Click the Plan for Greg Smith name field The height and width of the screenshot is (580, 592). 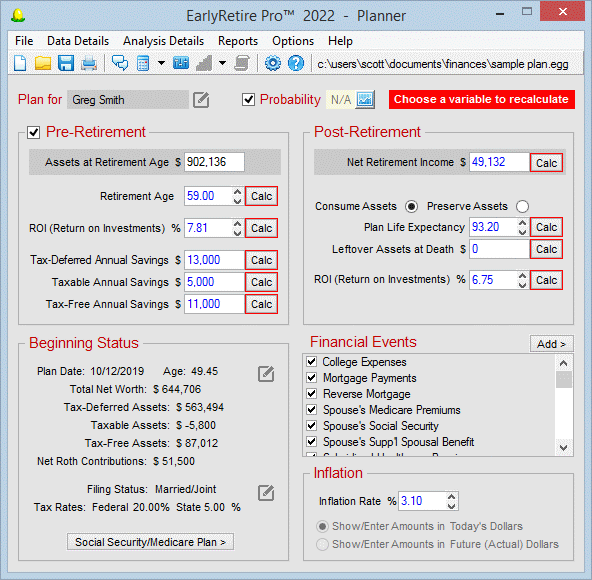coord(128,100)
